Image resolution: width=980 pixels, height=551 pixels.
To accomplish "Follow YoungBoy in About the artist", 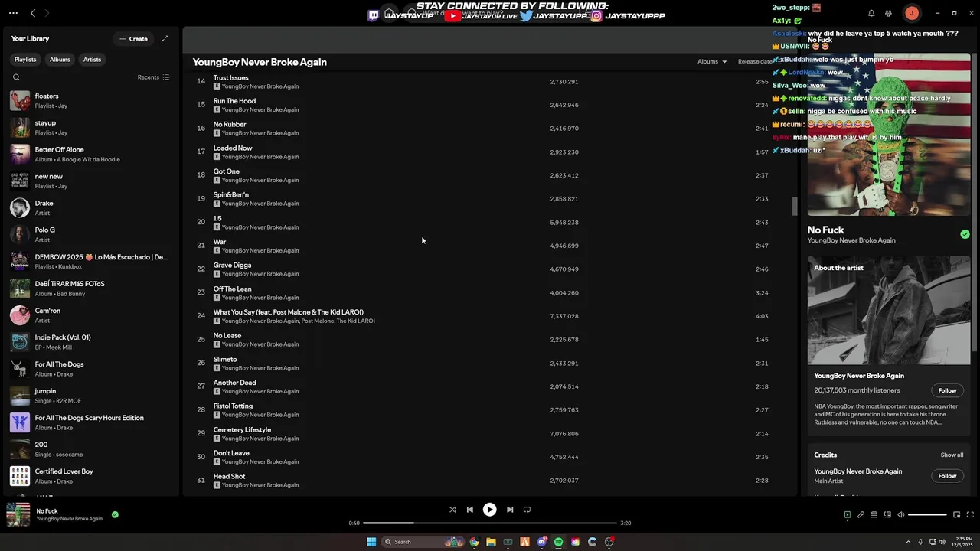I will [x=947, y=390].
